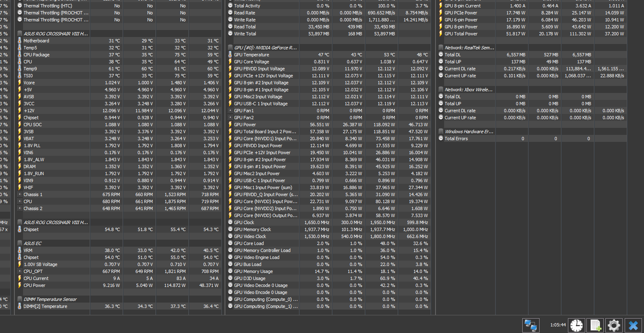Viewport: 644px width, 333px height.
Task: Select the GPU Misc2 Input Power row
Action: 328,173
